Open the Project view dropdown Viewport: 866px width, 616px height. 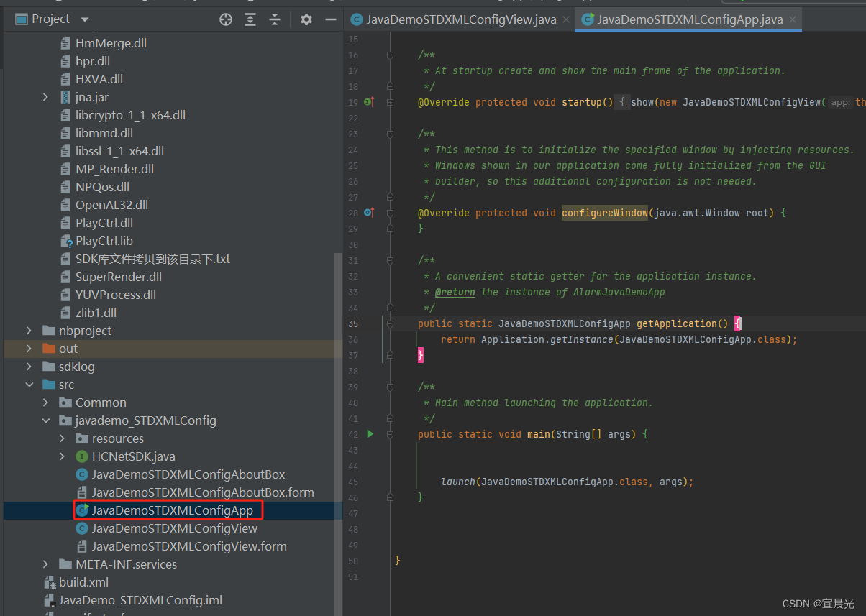point(85,19)
